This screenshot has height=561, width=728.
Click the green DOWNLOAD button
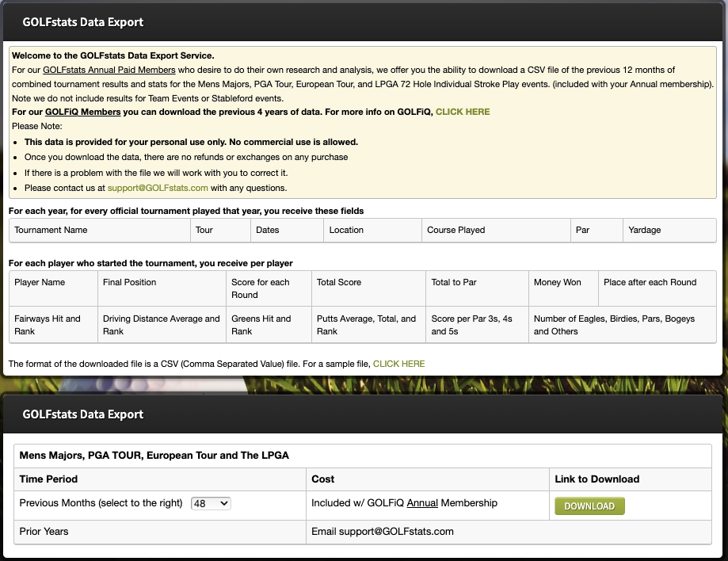tap(589, 506)
